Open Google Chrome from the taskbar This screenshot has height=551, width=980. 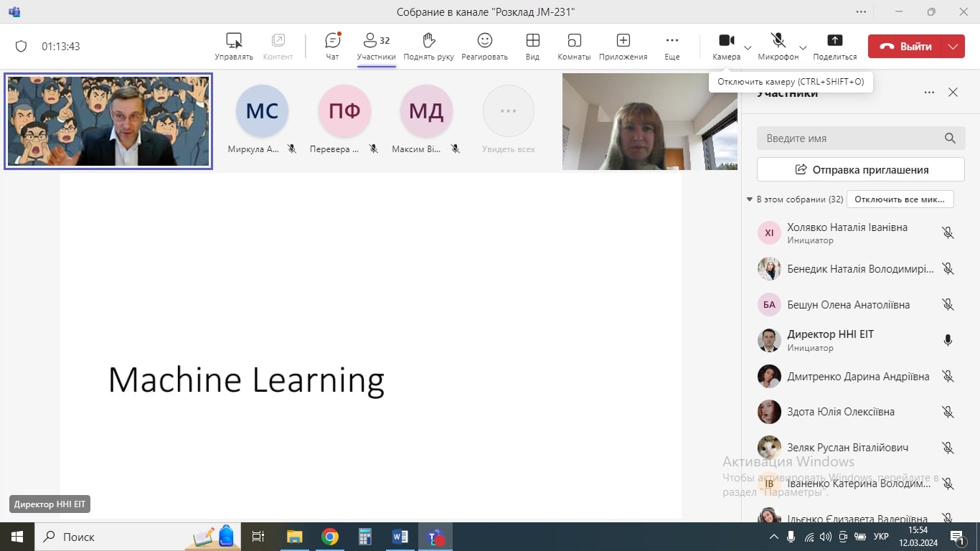(330, 537)
